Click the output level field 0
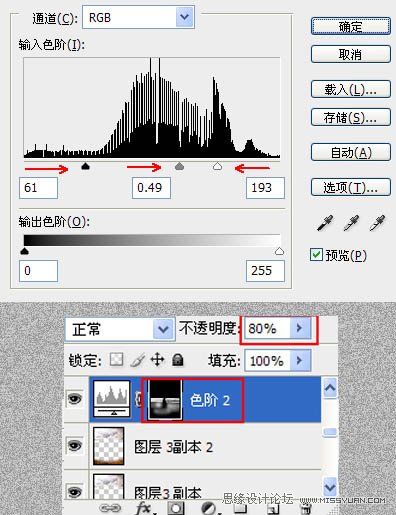 click(x=38, y=271)
